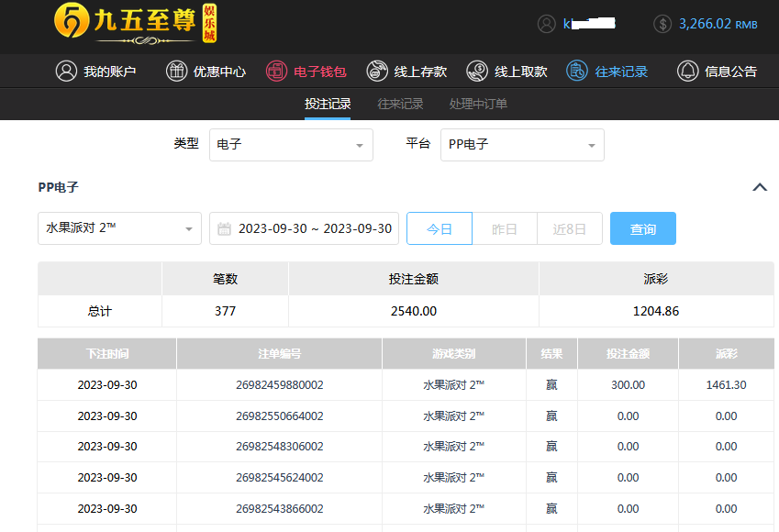Open the 类型 dropdown showing 电子
Viewport: 779px width, 532px height.
point(291,145)
